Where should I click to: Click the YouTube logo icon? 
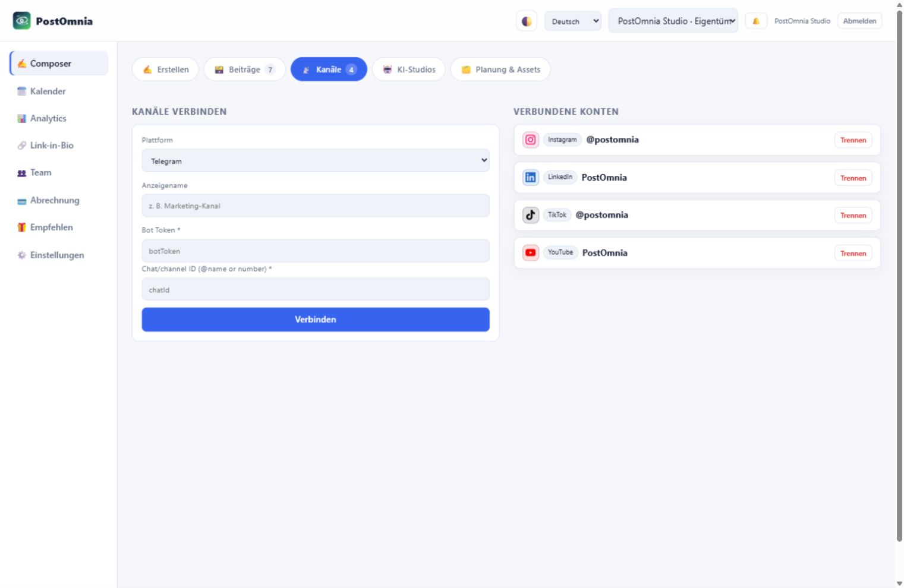pos(531,252)
